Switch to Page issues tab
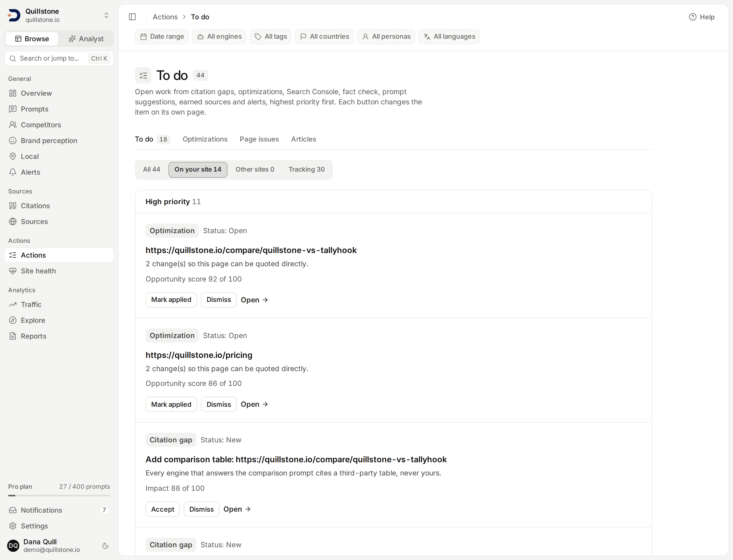 [259, 139]
